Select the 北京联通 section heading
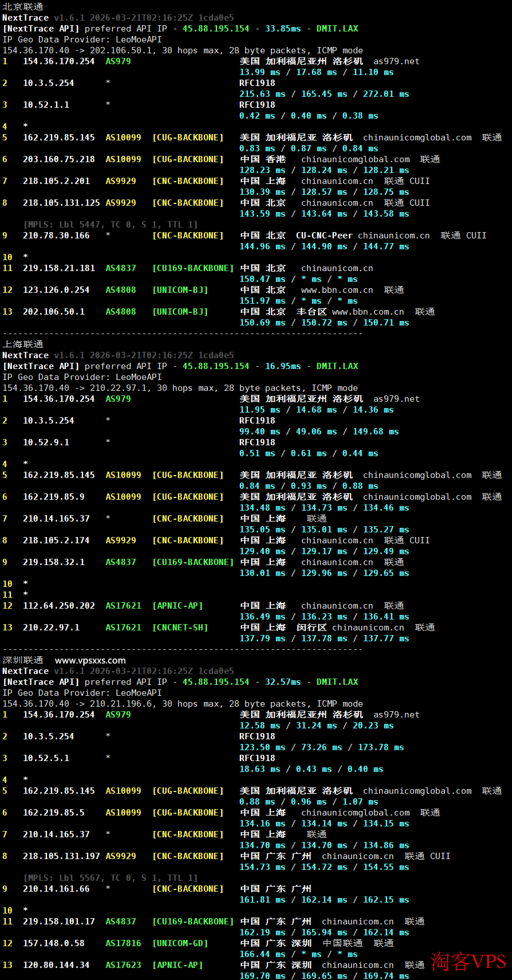The width and height of the screenshot is (512, 980). click(23, 7)
